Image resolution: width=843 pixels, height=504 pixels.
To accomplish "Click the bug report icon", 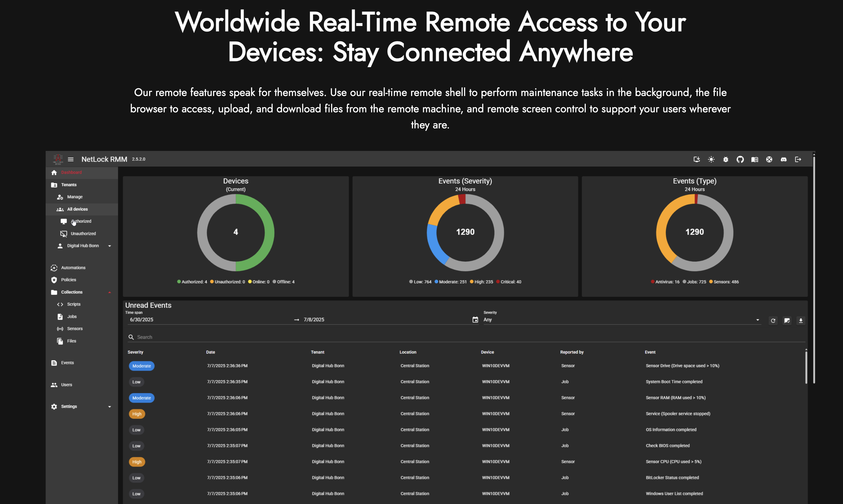I will coord(726,159).
